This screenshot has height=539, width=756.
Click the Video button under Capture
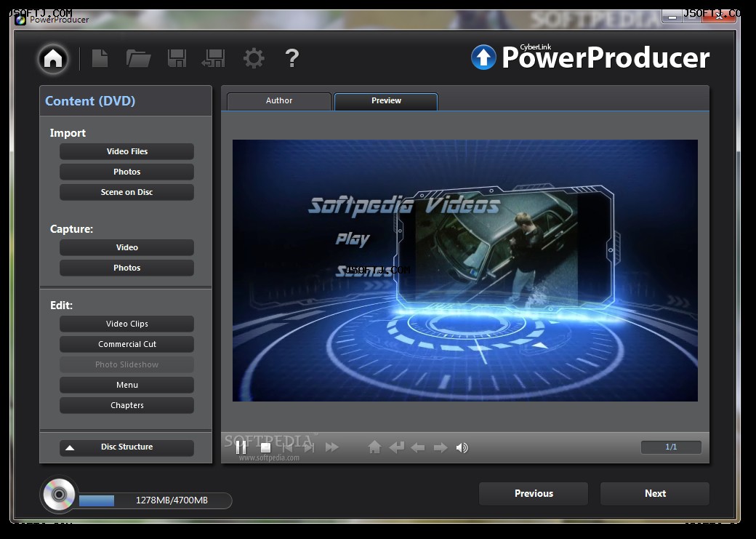coord(126,247)
